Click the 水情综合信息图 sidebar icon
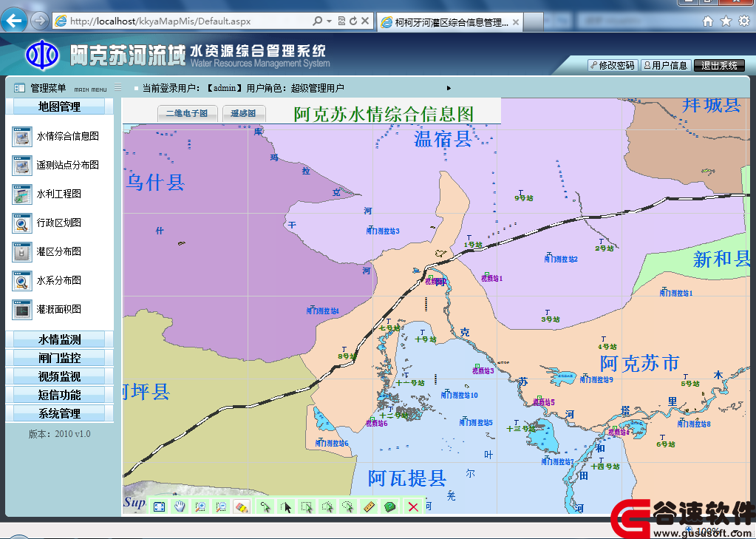The width and height of the screenshot is (756, 539). pyautogui.click(x=22, y=137)
